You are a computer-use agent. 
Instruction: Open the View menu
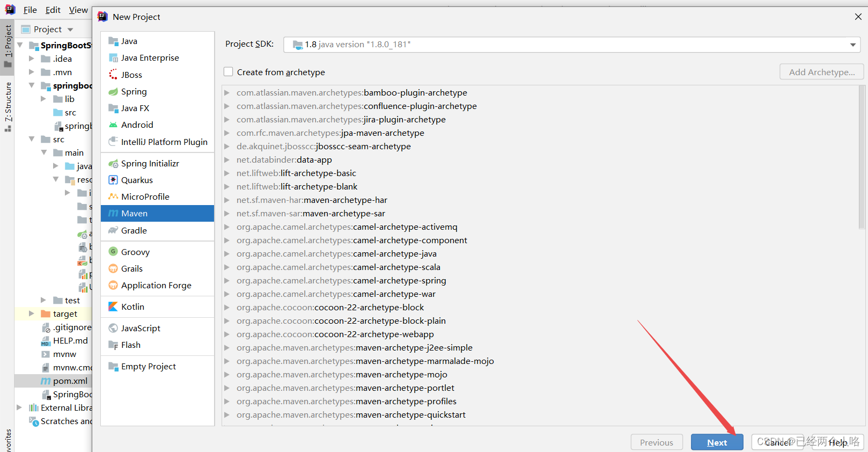[x=78, y=10]
